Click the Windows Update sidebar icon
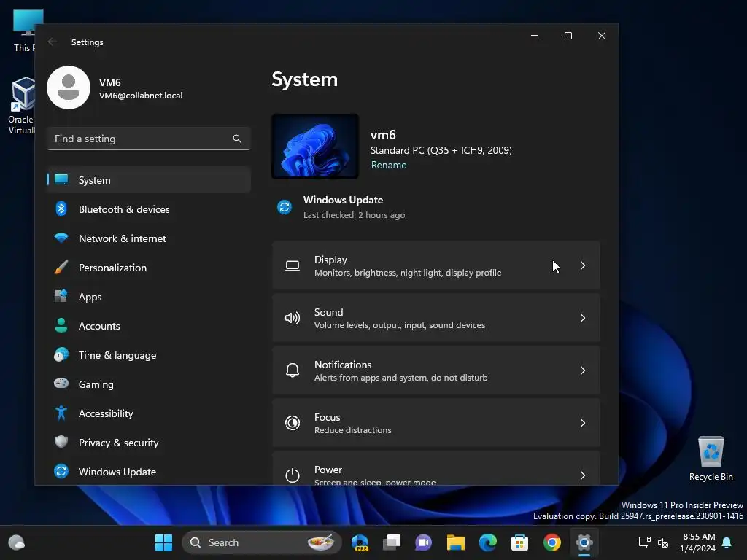Image resolution: width=747 pixels, height=560 pixels. (x=61, y=471)
